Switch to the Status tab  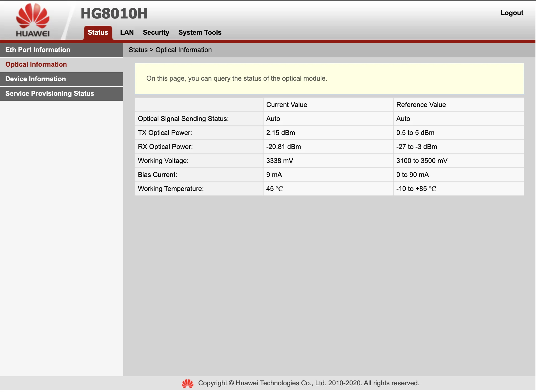[98, 32]
